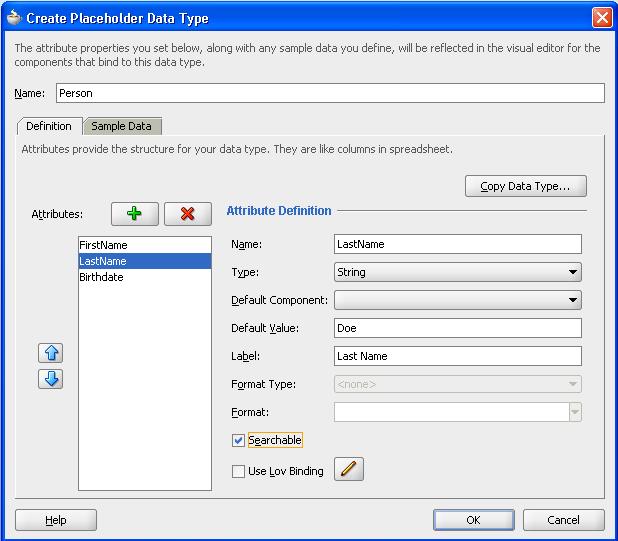618x541 pixels.
Task: Move attribute down with the down arrow
Action: click(x=51, y=379)
